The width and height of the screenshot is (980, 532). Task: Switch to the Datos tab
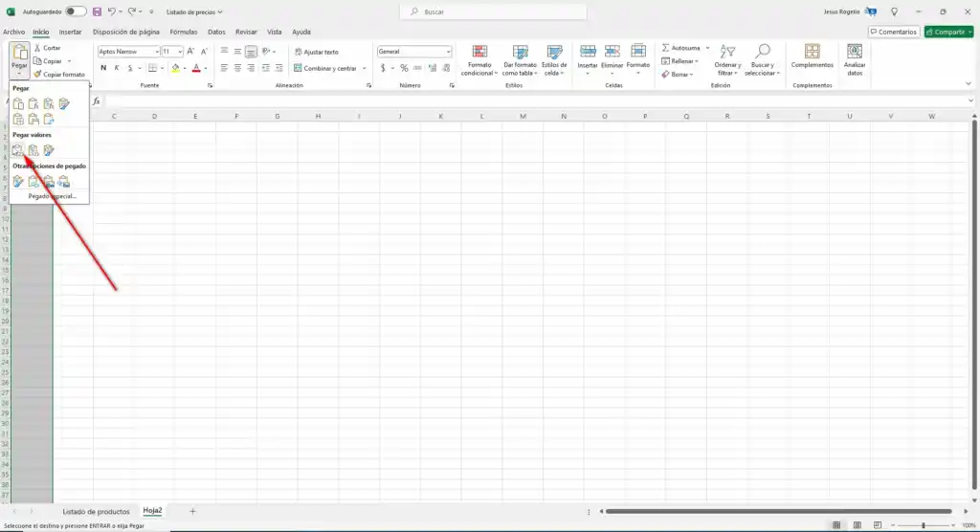point(216,32)
